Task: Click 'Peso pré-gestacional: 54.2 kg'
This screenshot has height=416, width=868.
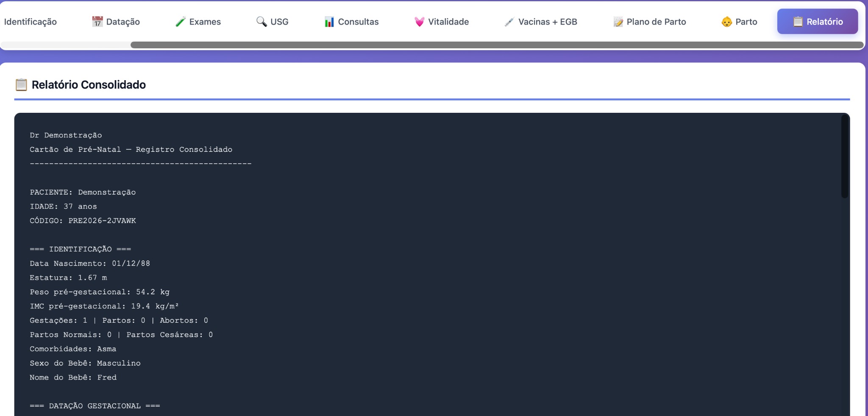Action: (x=100, y=292)
